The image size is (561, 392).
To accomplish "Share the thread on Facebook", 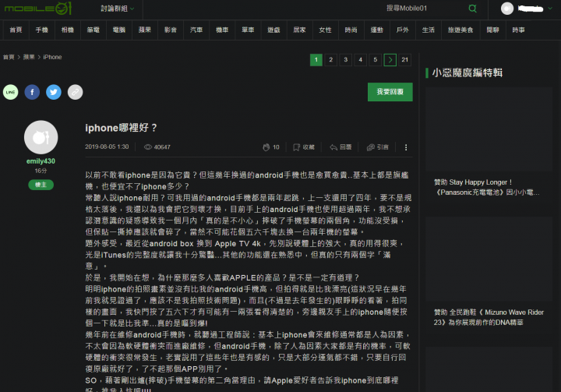I will [32, 92].
